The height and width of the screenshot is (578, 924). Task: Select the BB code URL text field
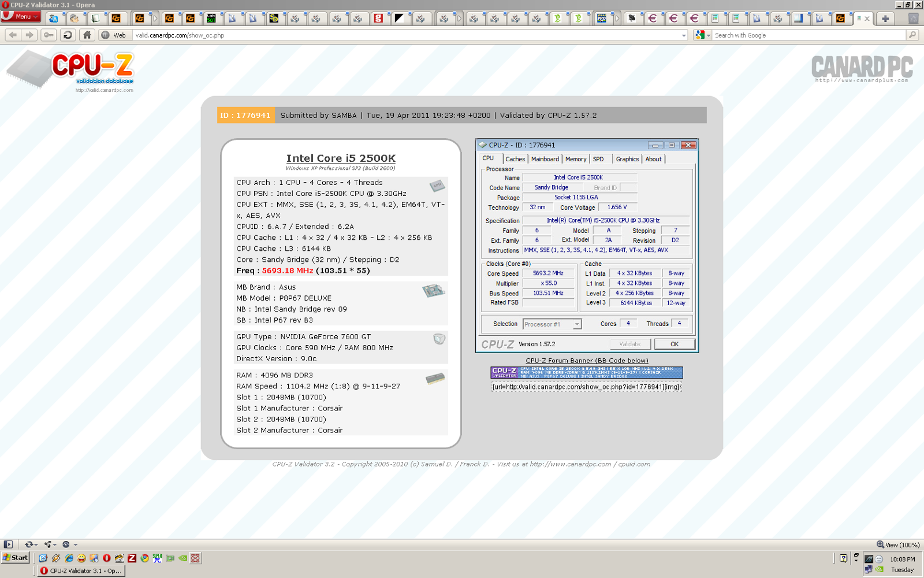587,387
